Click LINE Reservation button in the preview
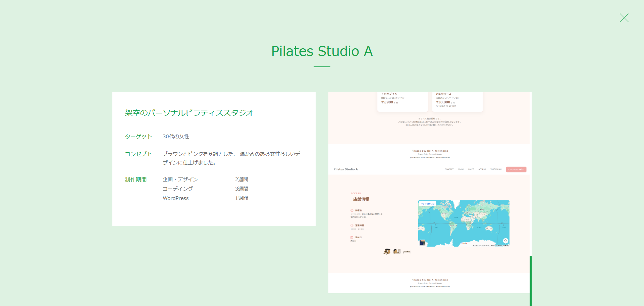 (516, 169)
